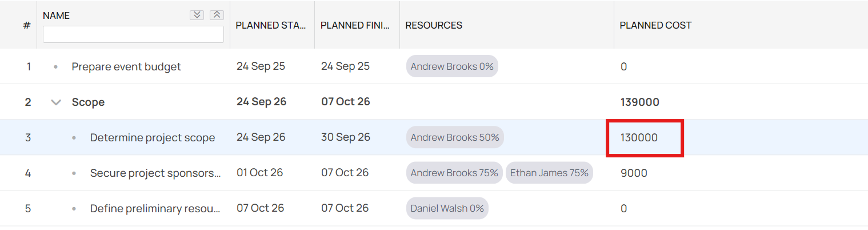Click the Andrew Brooks 75% resource chip
868x230 pixels.
click(x=454, y=173)
